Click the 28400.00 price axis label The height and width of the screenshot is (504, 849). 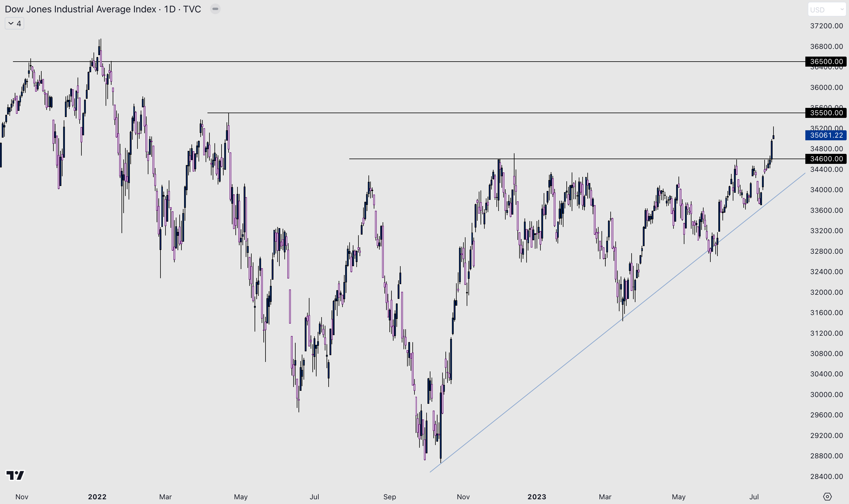[827, 477]
